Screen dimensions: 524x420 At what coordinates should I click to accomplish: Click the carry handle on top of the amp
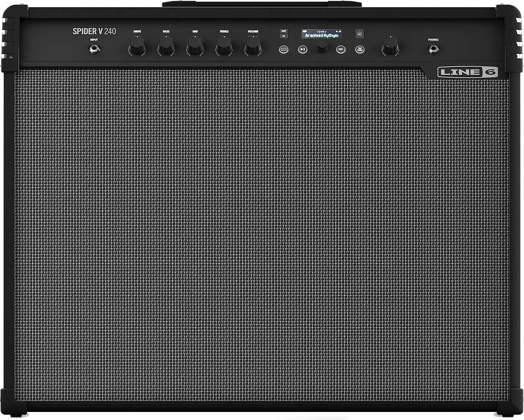262,5
